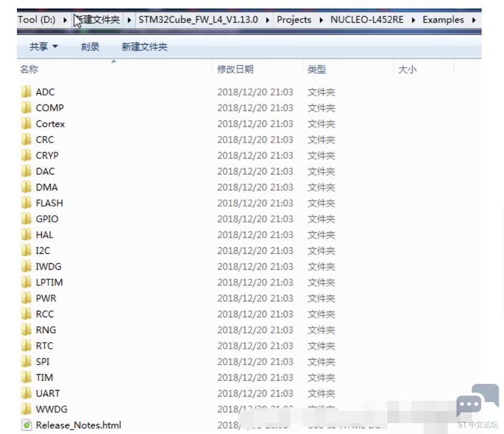The image size is (504, 434).
Task: Expand the arrow after Examples breadcrumb
Action: 474,20
